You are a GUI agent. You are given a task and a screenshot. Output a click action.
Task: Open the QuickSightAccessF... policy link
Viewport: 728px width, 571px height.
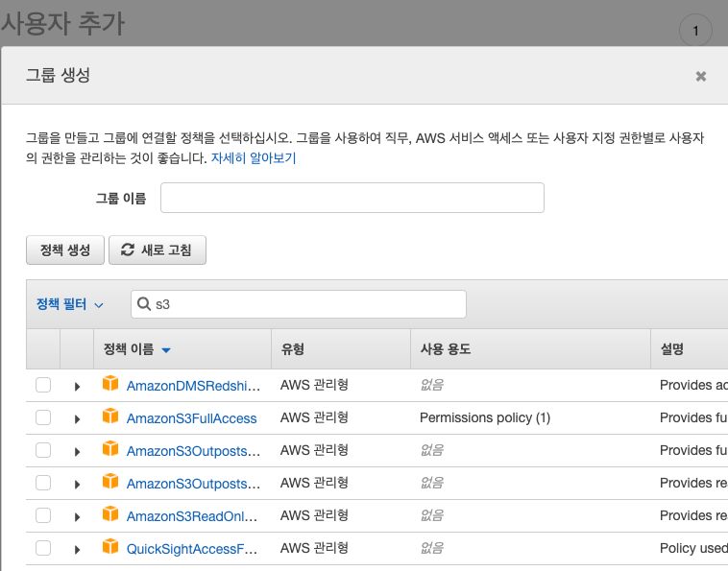click(x=192, y=549)
